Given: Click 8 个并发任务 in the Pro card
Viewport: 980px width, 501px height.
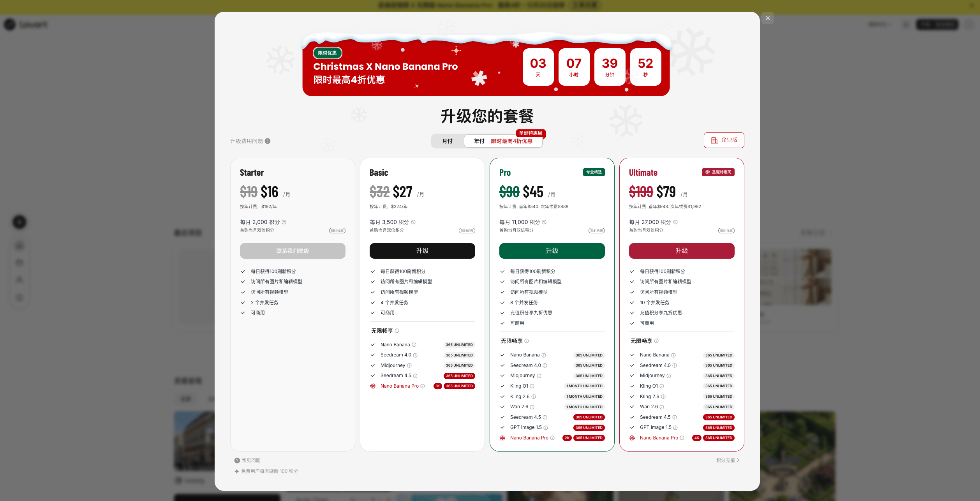Looking at the screenshot, I should coord(524,303).
